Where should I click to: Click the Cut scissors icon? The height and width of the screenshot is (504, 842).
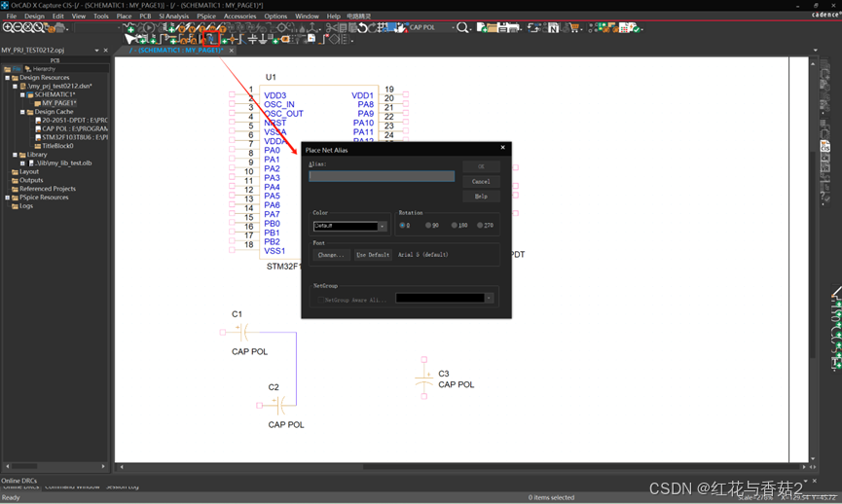tap(331, 27)
